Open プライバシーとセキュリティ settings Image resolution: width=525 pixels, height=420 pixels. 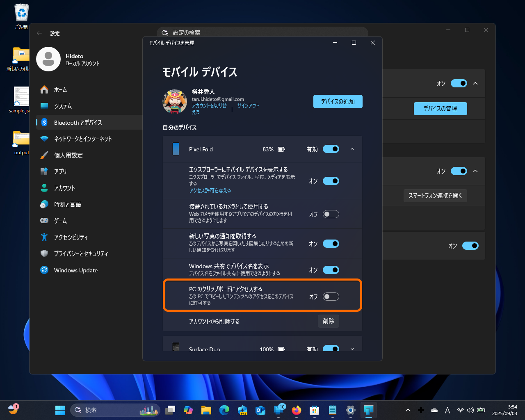(81, 253)
